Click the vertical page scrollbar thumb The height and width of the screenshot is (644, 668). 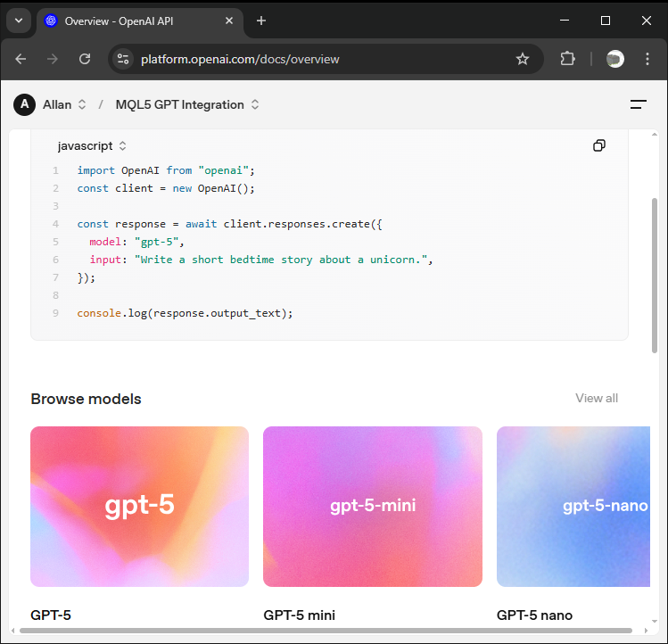655,276
